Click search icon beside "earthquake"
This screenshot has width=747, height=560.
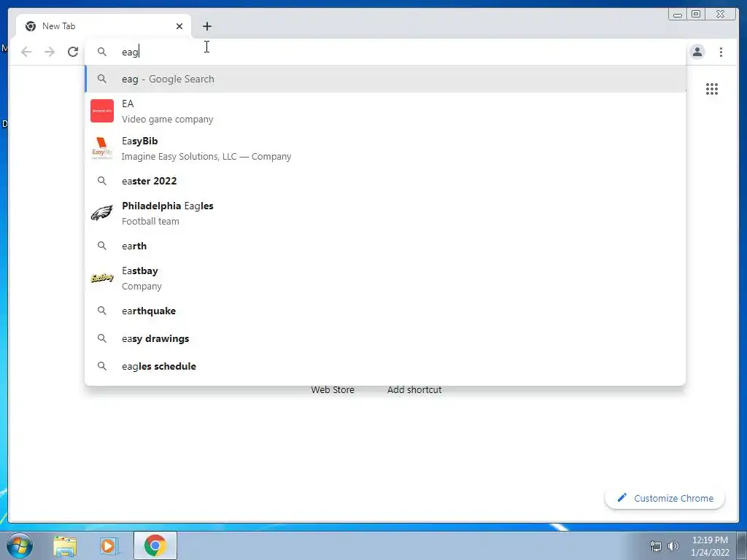[102, 311]
